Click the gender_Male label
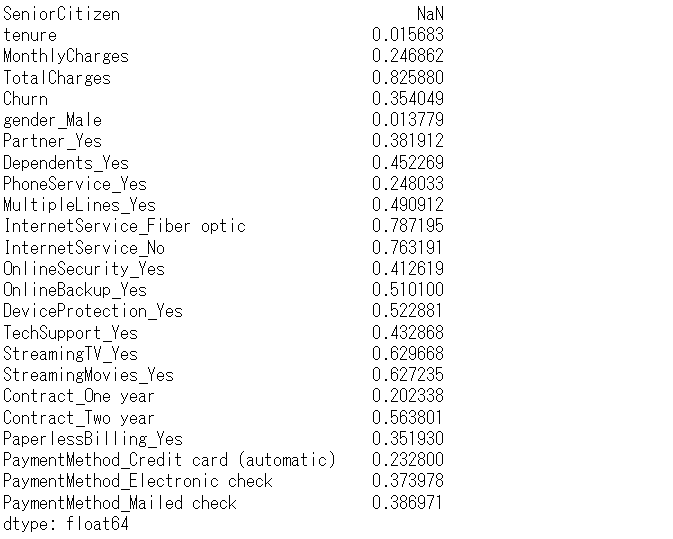This screenshot has width=673, height=539. pos(52,120)
